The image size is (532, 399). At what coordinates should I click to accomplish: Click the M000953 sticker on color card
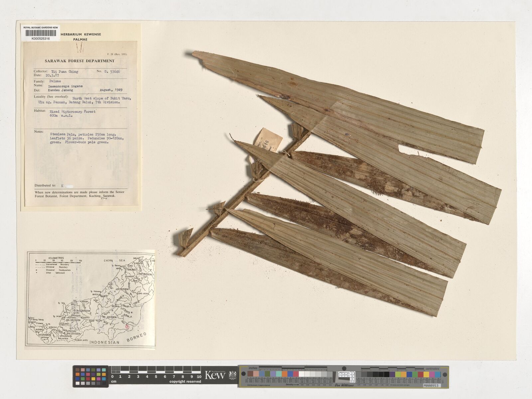(x=431, y=386)
